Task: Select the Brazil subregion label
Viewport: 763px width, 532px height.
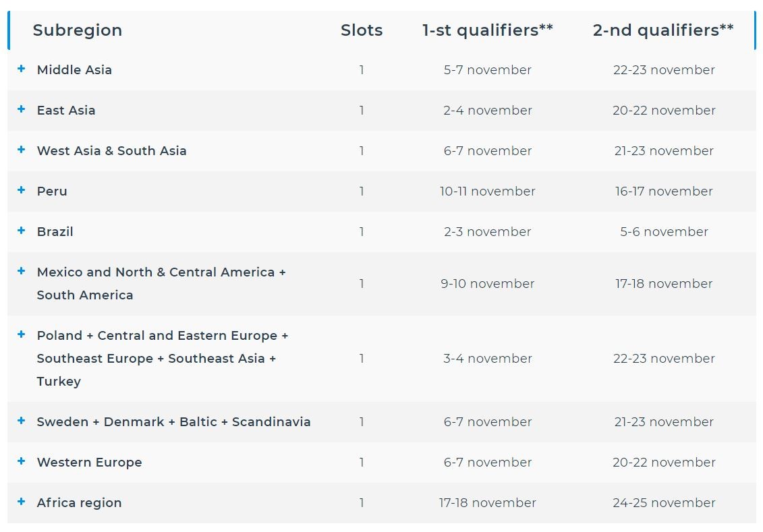Action: click(55, 231)
